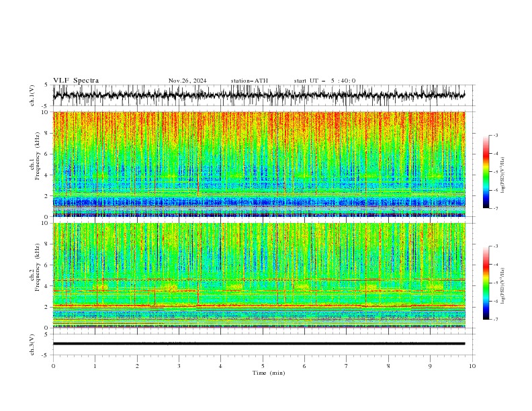This screenshot has width=532, height=411.
Task: Click time axis tick label "9"
Action: (430, 366)
